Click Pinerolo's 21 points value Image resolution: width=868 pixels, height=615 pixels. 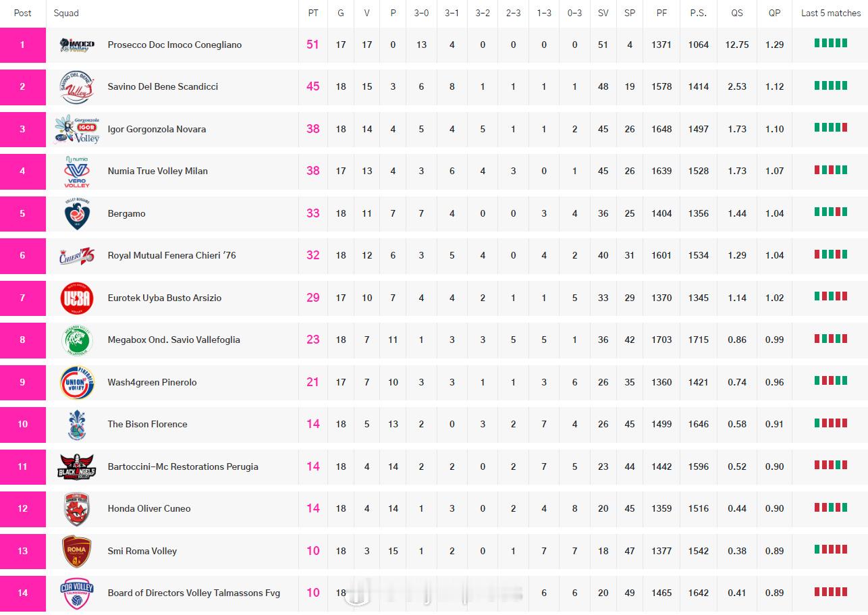313,382
